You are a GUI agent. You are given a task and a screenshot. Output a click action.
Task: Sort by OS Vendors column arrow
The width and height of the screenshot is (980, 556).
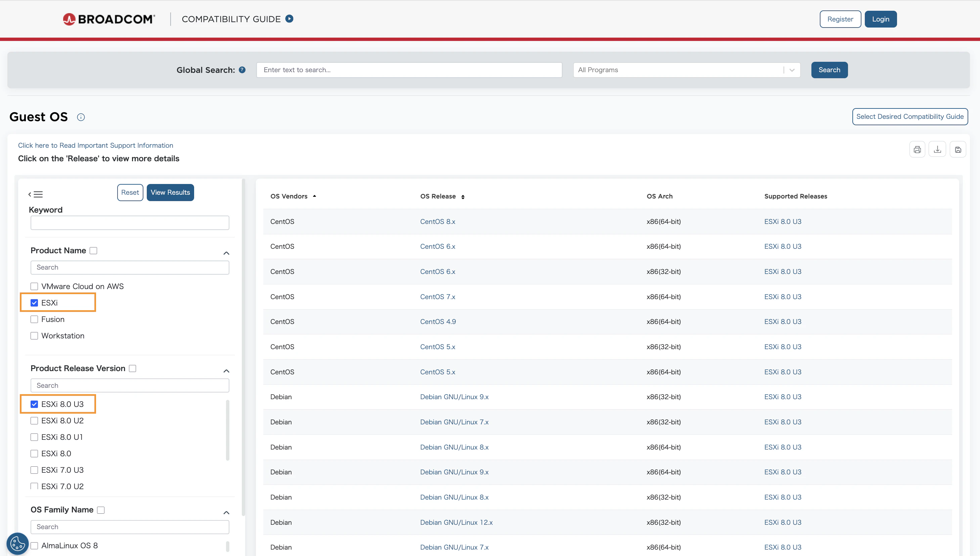pos(314,196)
